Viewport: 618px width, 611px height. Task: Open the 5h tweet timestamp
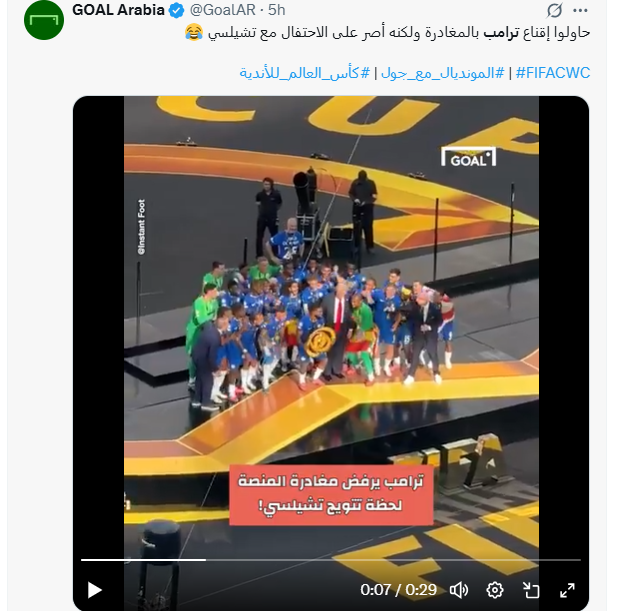(x=277, y=10)
